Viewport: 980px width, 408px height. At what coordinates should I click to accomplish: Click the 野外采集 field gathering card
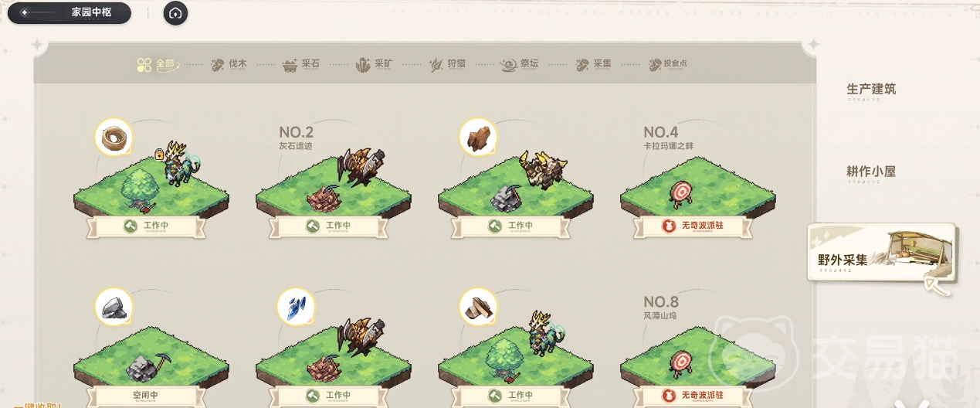(882, 259)
